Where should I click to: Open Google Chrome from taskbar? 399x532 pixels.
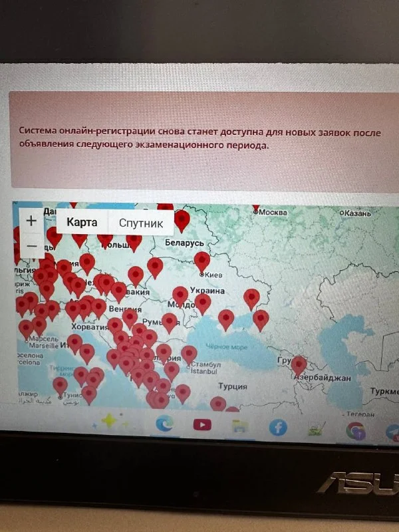pyautogui.click(x=356, y=430)
